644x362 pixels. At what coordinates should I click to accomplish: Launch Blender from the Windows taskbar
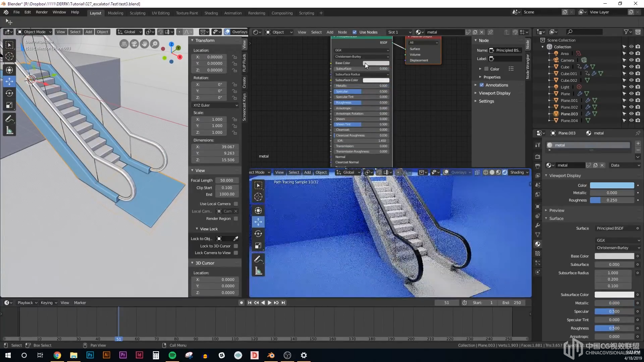[x=271, y=355]
